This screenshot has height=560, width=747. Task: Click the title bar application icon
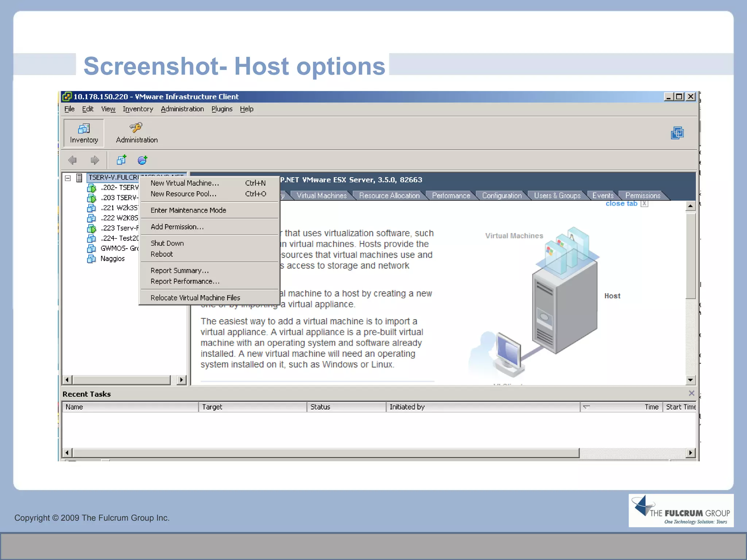click(x=67, y=97)
